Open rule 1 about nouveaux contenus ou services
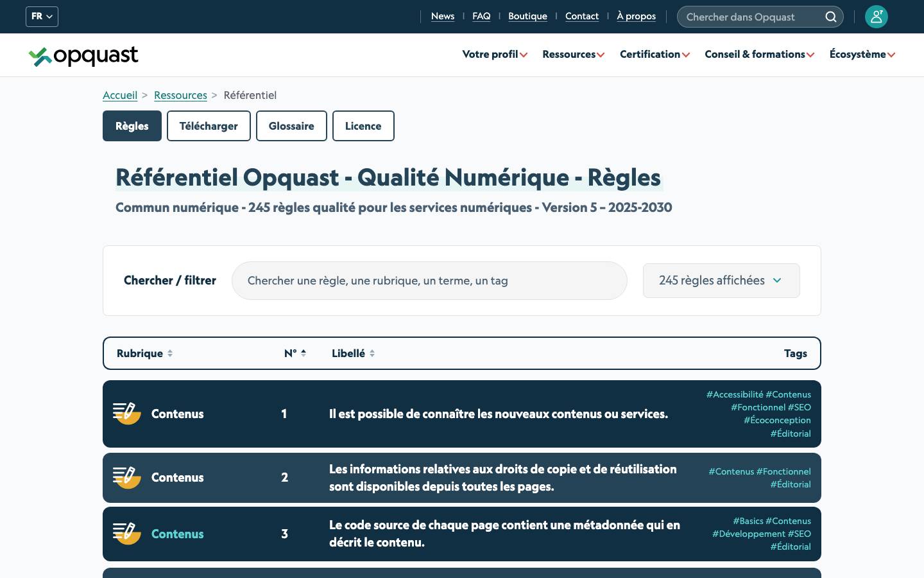Screen dimensions: 924x578 tap(499, 414)
